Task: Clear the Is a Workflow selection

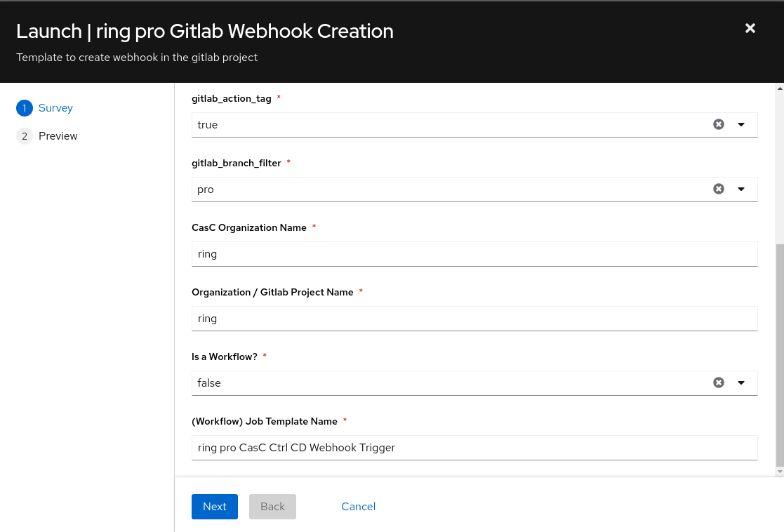Action: tap(719, 383)
